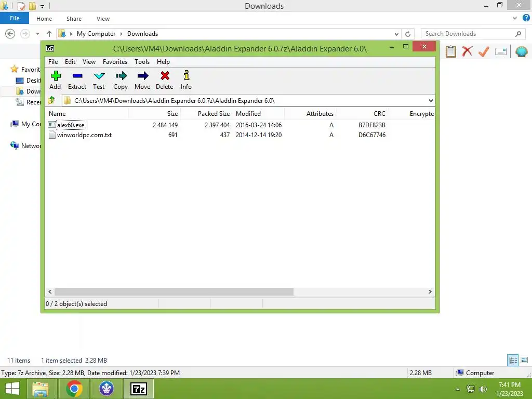The image size is (532, 399).
Task: Expand the Explorer address bar history dropdown
Action: point(396,34)
